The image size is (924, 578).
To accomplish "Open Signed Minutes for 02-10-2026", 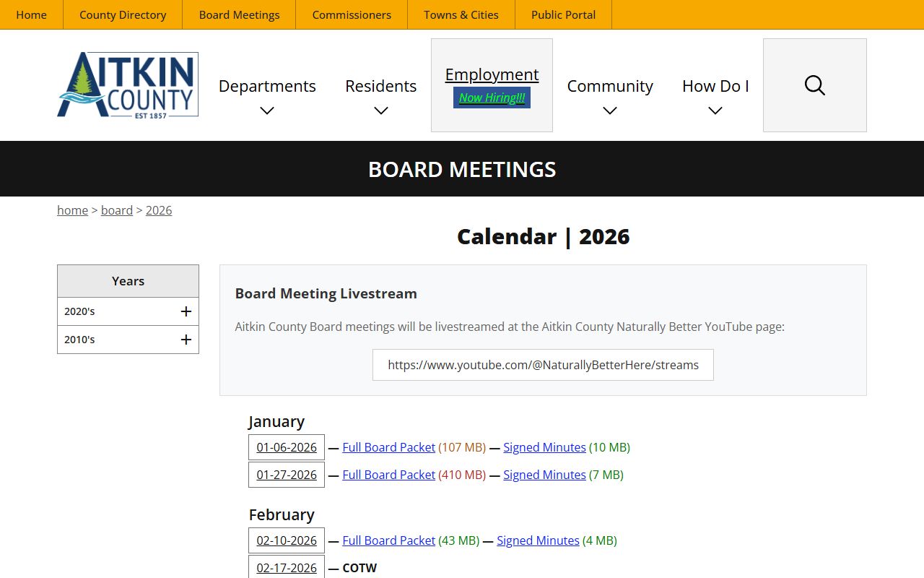I will [538, 540].
